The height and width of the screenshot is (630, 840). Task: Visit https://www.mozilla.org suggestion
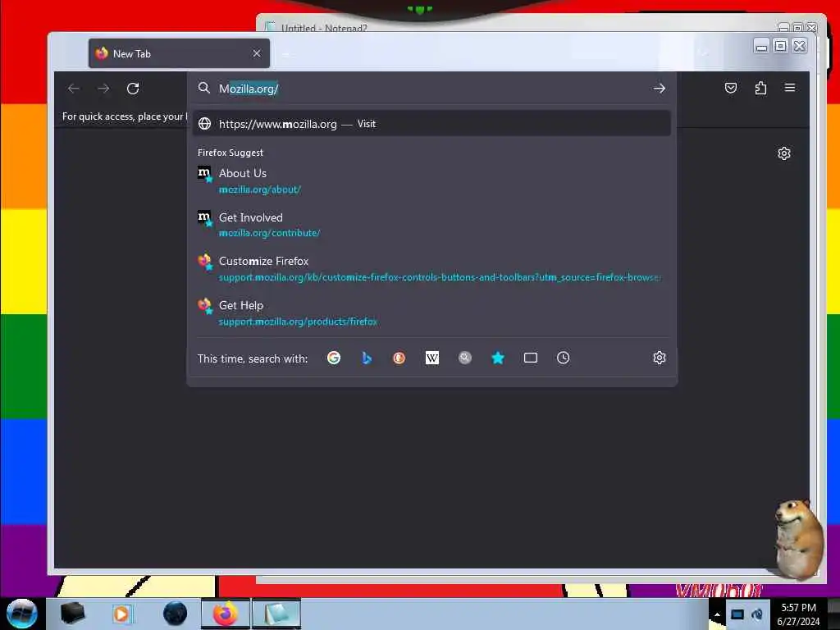pos(431,124)
